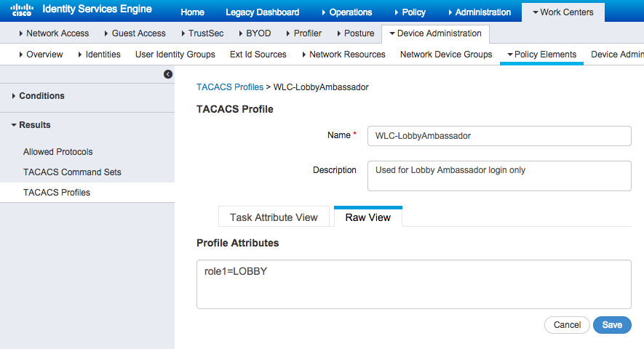
Task: Switch to Task Attribute View tab
Action: (274, 217)
